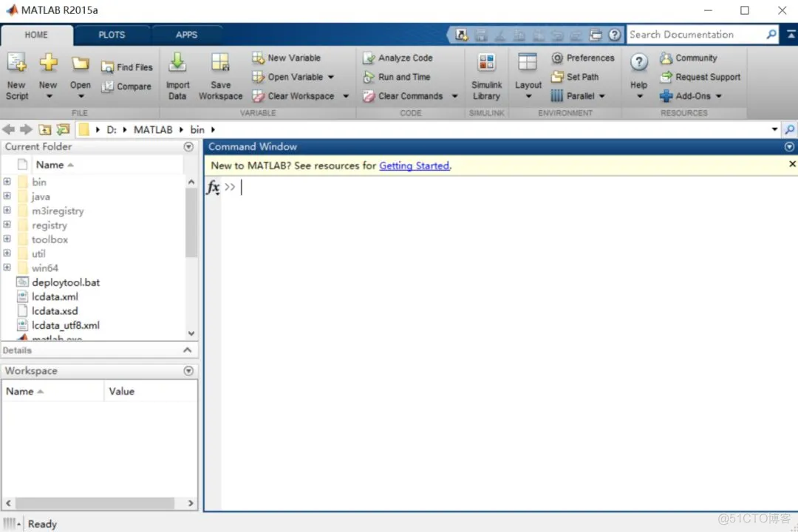Open Simulink Library

click(x=486, y=76)
